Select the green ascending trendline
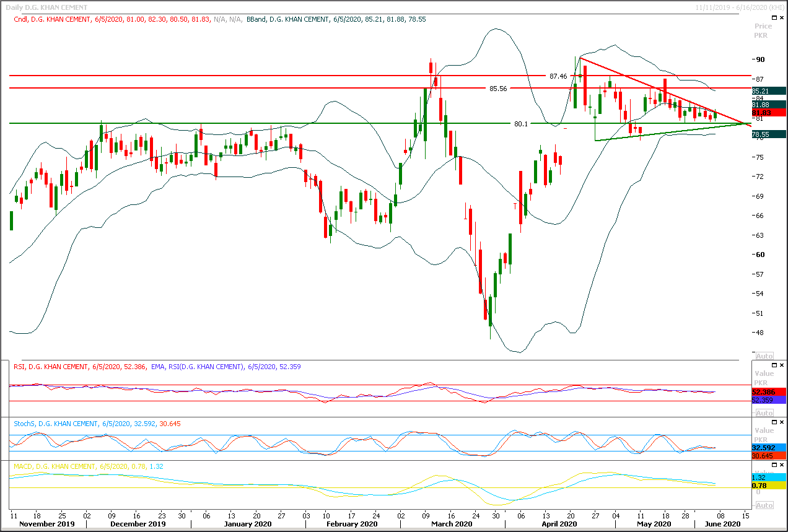The height and width of the screenshot is (532, 788). click(669, 132)
